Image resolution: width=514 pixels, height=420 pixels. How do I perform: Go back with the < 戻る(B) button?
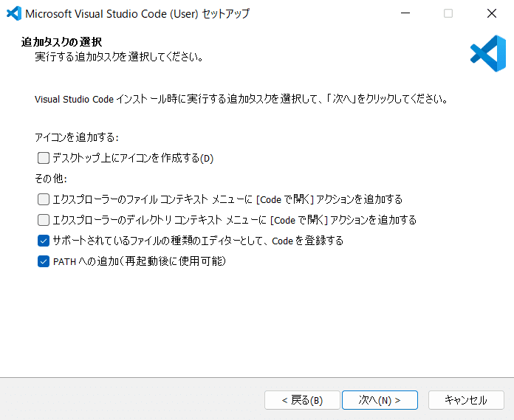[302, 400]
